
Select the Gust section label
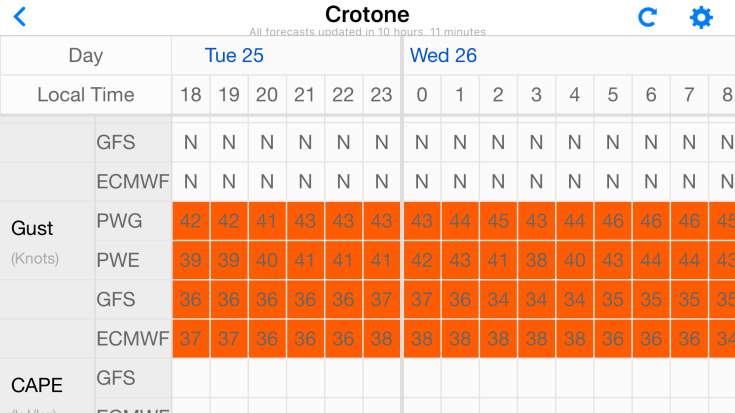coord(32,229)
